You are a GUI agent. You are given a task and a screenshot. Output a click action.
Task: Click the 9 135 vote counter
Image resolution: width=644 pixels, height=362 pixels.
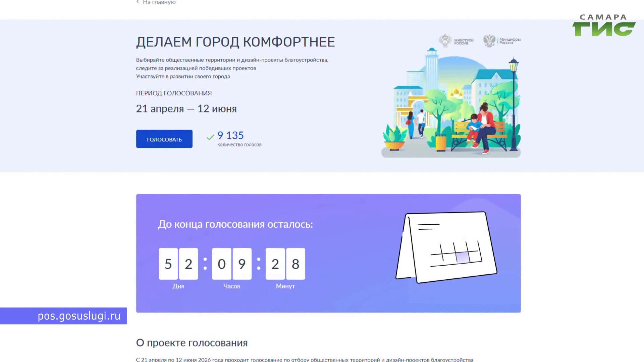click(230, 135)
